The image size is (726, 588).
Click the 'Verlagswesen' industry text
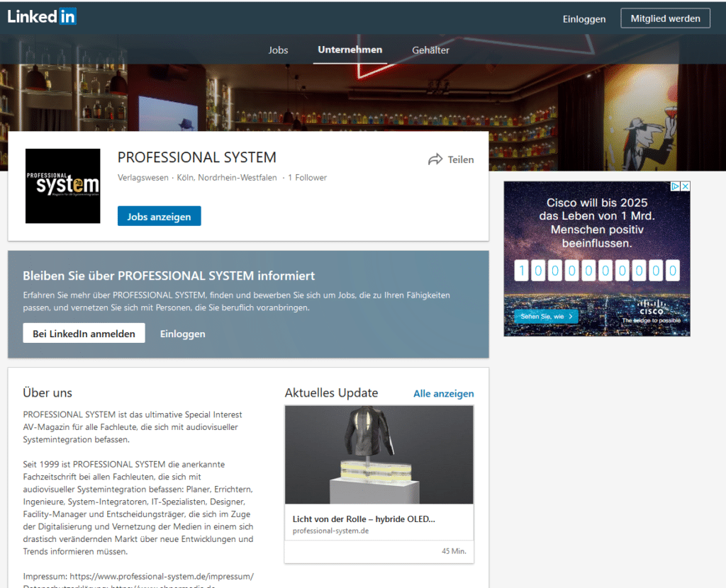click(143, 178)
